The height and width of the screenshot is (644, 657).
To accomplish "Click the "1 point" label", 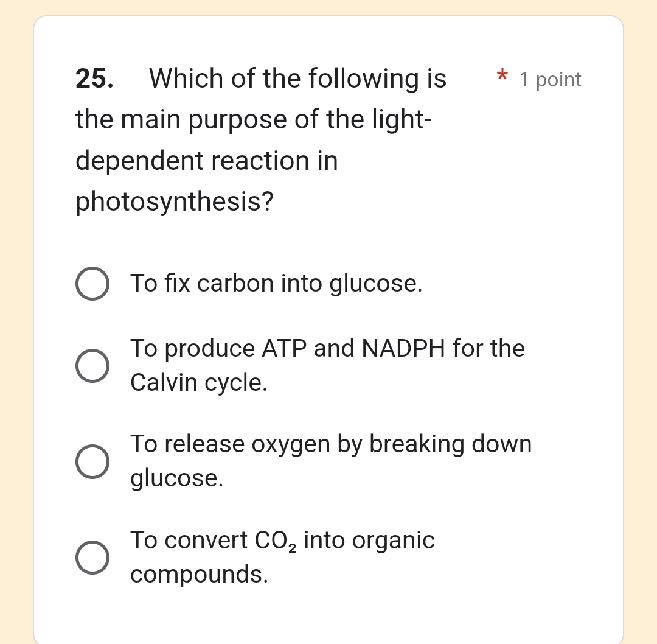I will coord(551,79).
